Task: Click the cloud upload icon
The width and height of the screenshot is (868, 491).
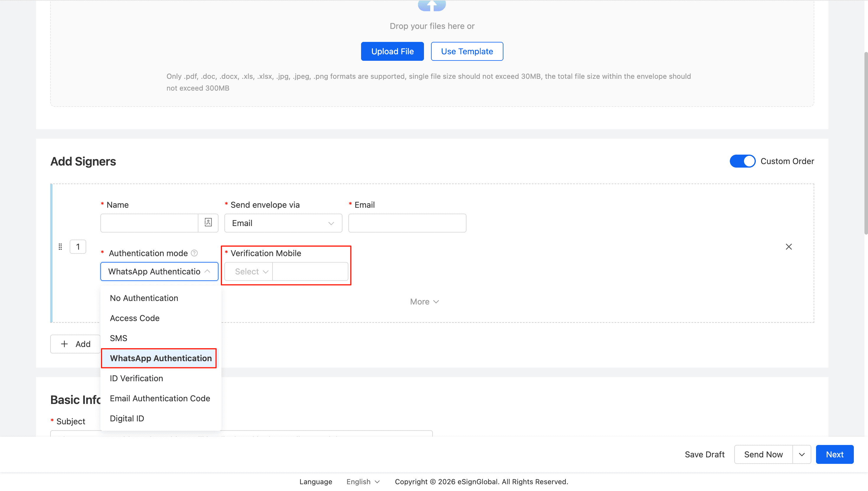Action: tap(431, 5)
